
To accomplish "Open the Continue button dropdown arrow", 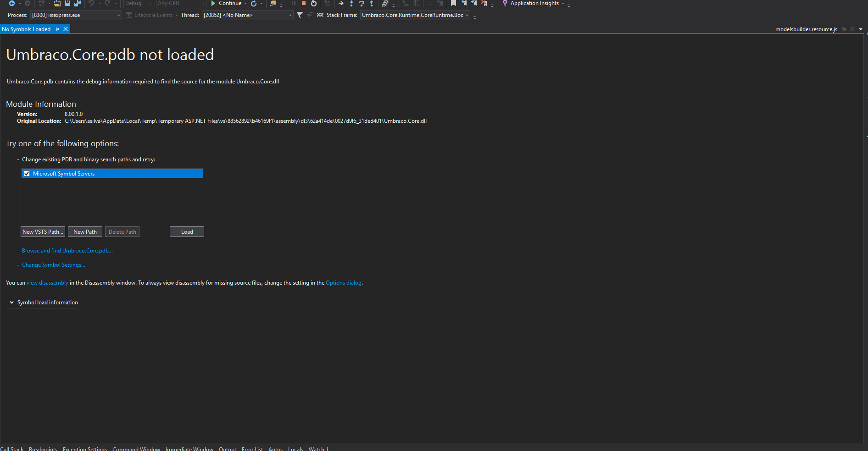I will (245, 3).
